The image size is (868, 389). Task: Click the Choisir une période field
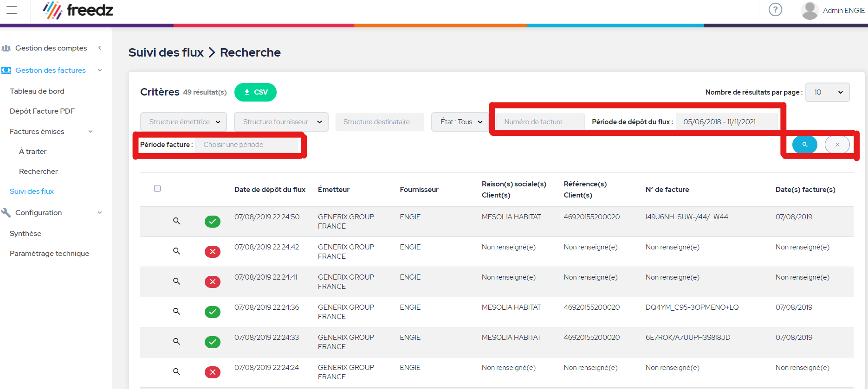click(246, 145)
